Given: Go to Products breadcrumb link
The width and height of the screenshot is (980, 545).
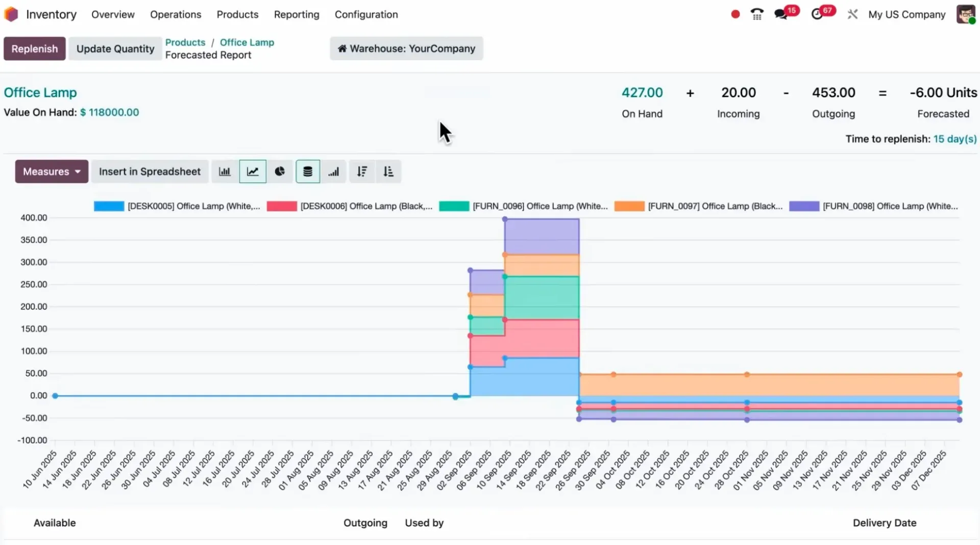Looking at the screenshot, I should point(185,42).
